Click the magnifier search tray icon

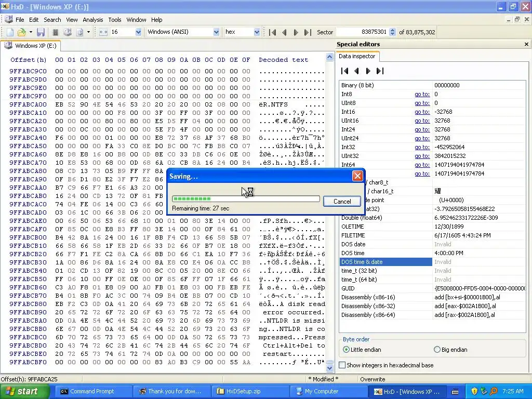tap(494, 392)
